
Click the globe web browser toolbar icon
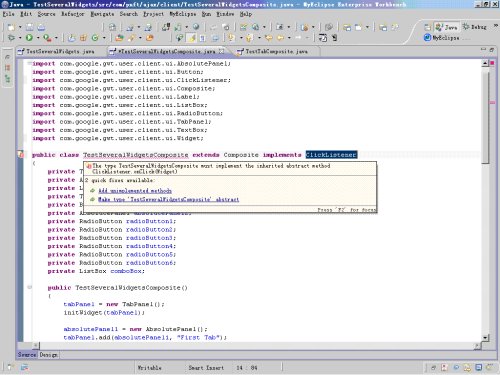click(196, 27)
